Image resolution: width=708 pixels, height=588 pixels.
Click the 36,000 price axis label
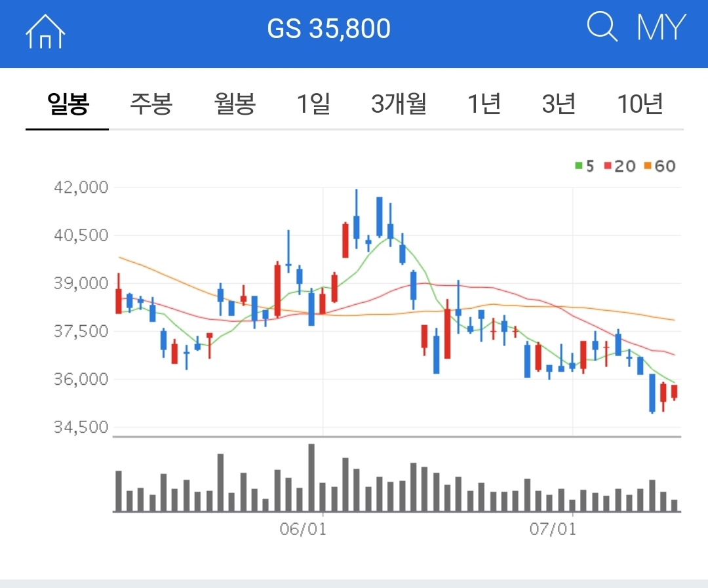click(81, 379)
